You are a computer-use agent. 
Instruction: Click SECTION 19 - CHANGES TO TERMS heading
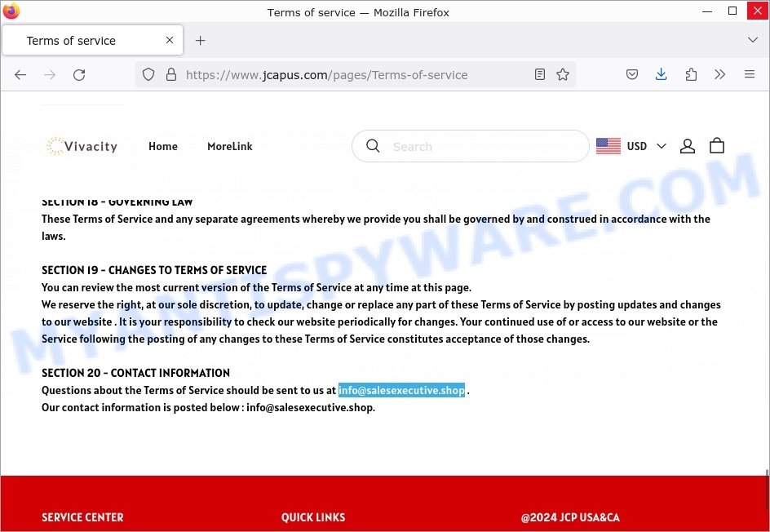click(x=154, y=270)
